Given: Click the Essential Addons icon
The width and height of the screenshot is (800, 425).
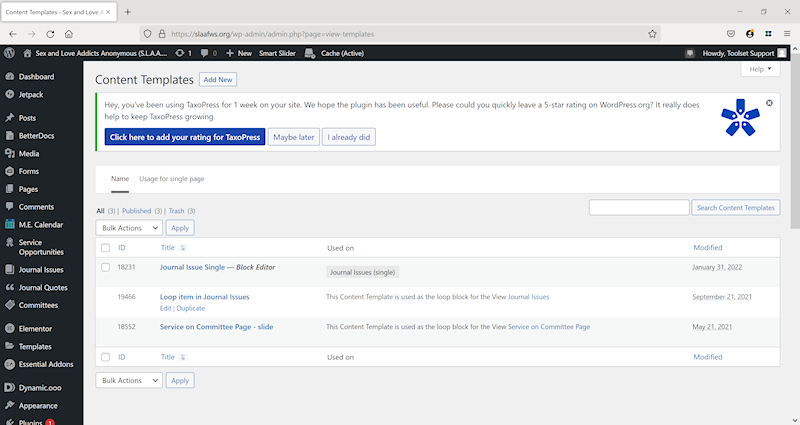Looking at the screenshot, I should click(x=10, y=364).
